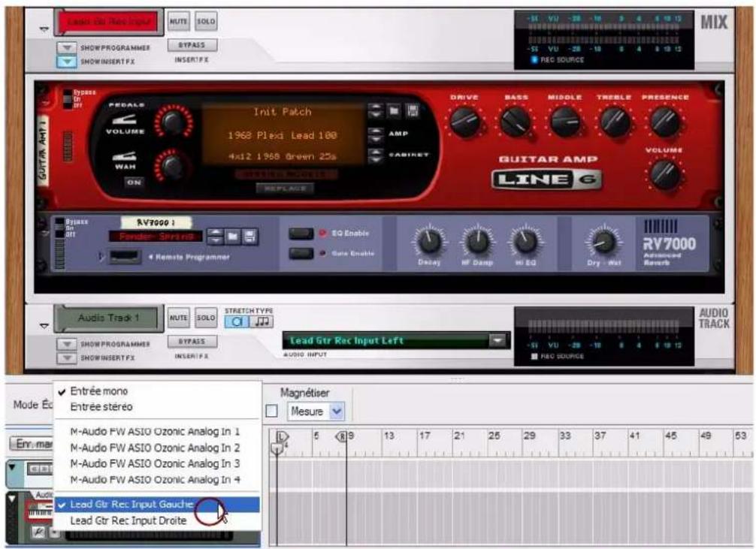Screen dimensions: 756x549
Task: Click the Guitar Amp Treble knob
Action: (615, 122)
